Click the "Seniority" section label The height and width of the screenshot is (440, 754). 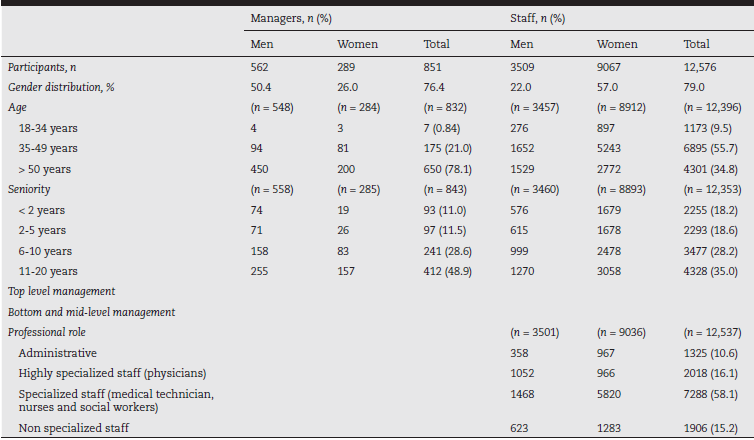coord(29,189)
